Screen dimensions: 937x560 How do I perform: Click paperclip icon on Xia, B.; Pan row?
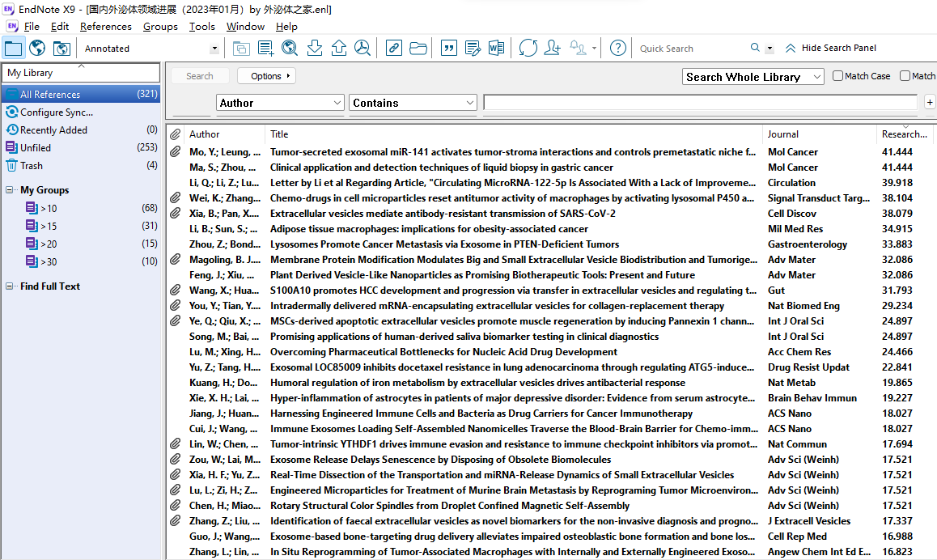[175, 214]
